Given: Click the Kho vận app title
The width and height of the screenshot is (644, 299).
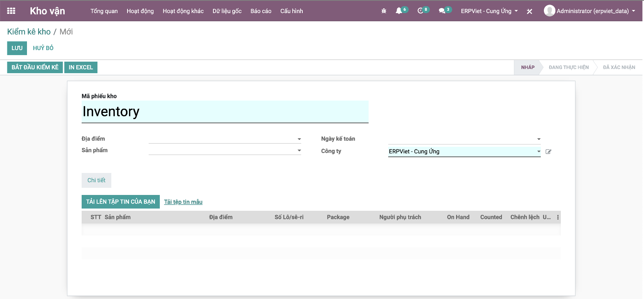Looking at the screenshot, I should (47, 11).
